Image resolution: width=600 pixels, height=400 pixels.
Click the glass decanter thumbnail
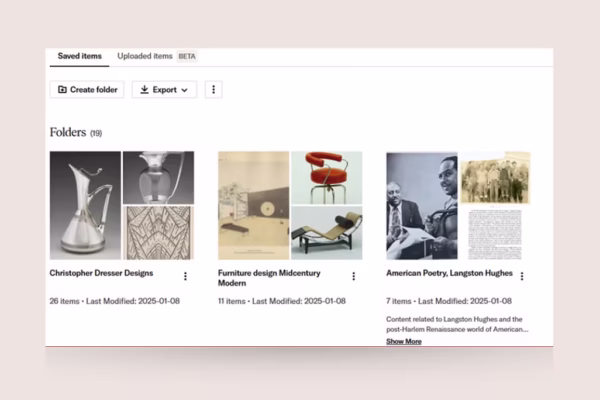[158, 178]
